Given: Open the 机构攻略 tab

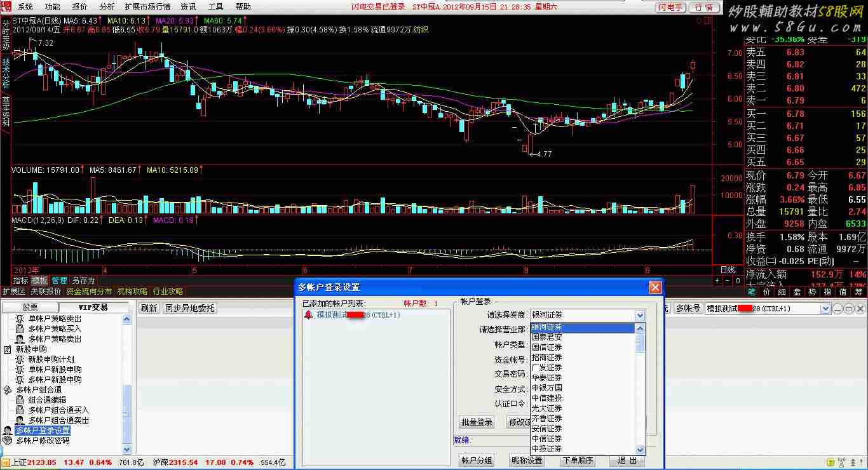Looking at the screenshot, I should [x=132, y=292].
